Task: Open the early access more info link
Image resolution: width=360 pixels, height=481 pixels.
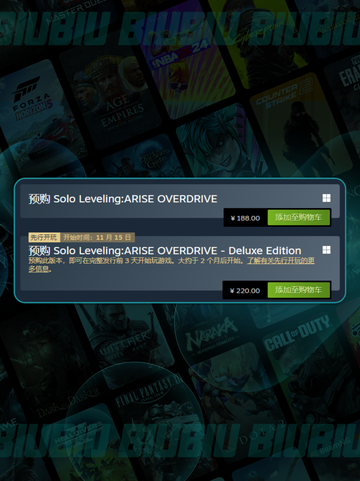Action: tap(171, 265)
